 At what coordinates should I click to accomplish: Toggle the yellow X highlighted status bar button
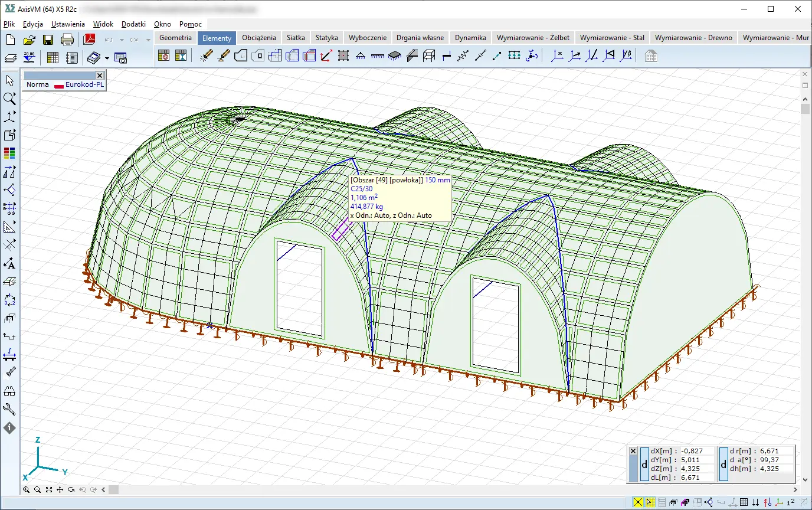click(x=638, y=502)
